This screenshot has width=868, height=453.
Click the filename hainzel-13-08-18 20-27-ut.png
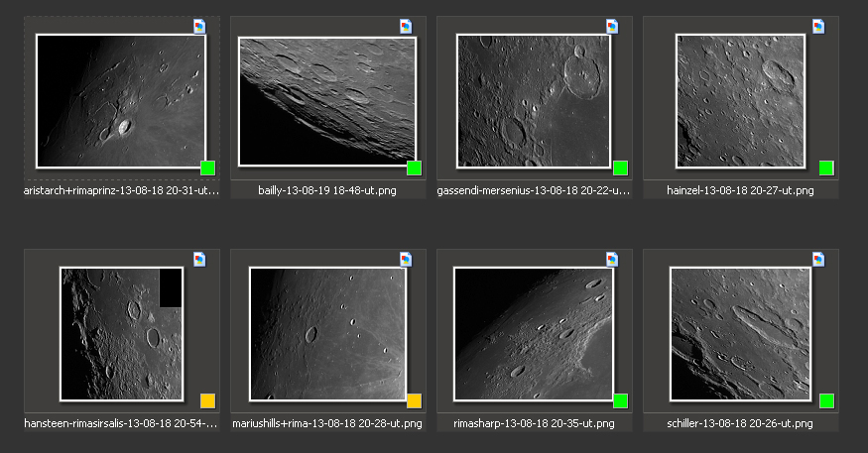click(x=741, y=190)
